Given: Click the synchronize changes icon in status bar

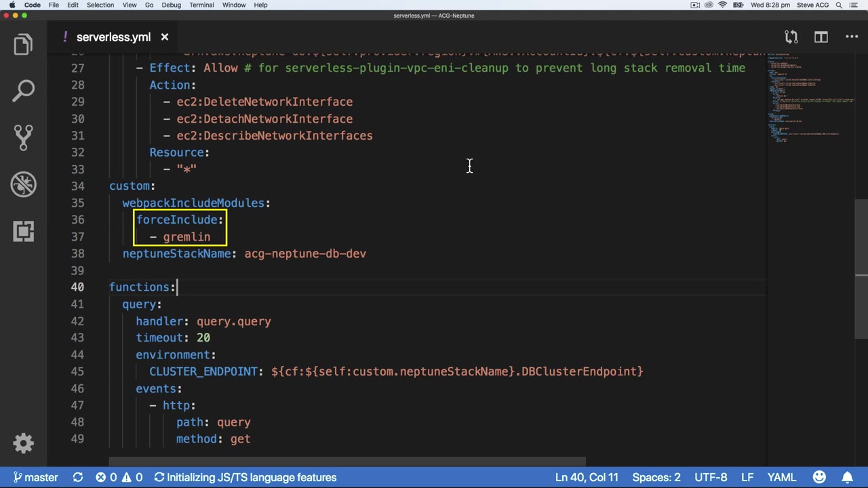Looking at the screenshot, I should tap(78, 477).
